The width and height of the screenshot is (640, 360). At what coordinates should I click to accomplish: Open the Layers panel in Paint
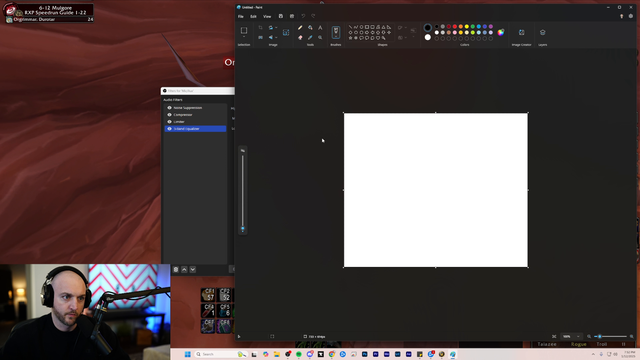542,32
